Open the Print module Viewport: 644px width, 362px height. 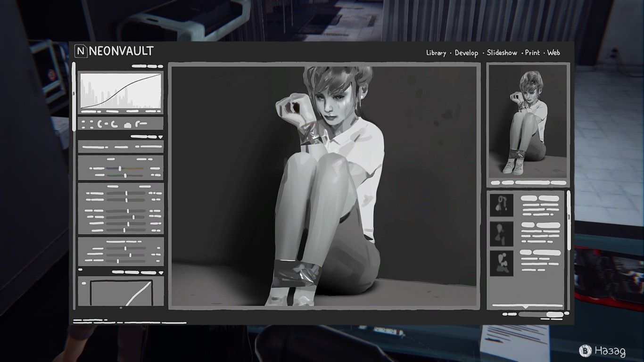(x=532, y=53)
